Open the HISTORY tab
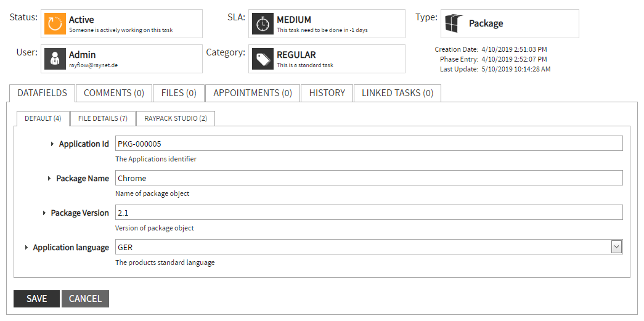 click(x=327, y=93)
